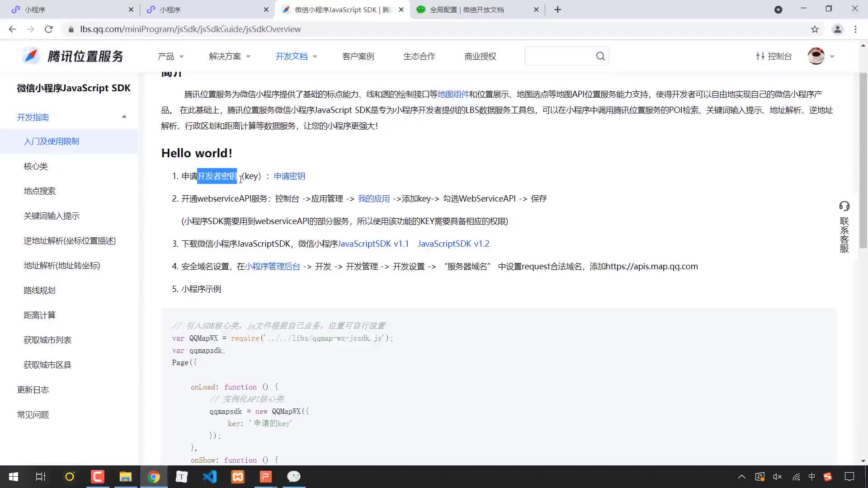
Task: Open the Windows Start menu
Action: point(14,477)
